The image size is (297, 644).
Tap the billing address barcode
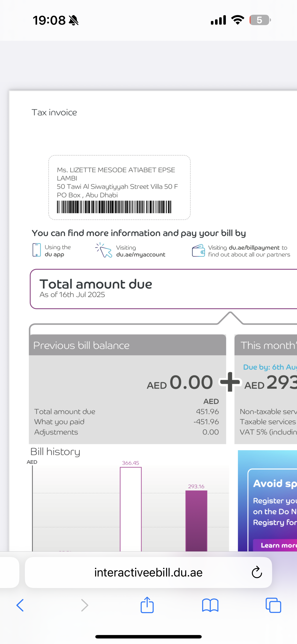[114, 207]
